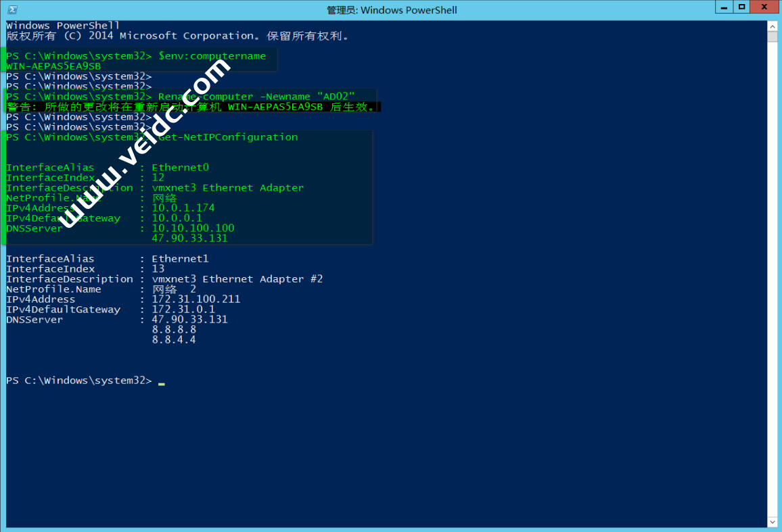782x532 pixels.
Task: Click the DNS server entry 8.8.8.8
Action: (172, 329)
